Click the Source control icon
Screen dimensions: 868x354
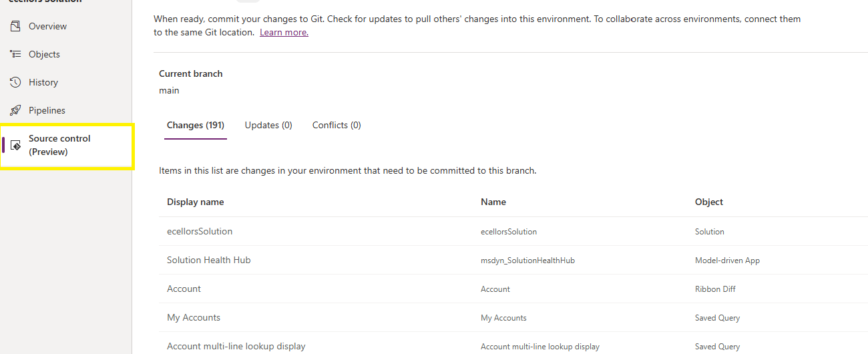coord(16,145)
